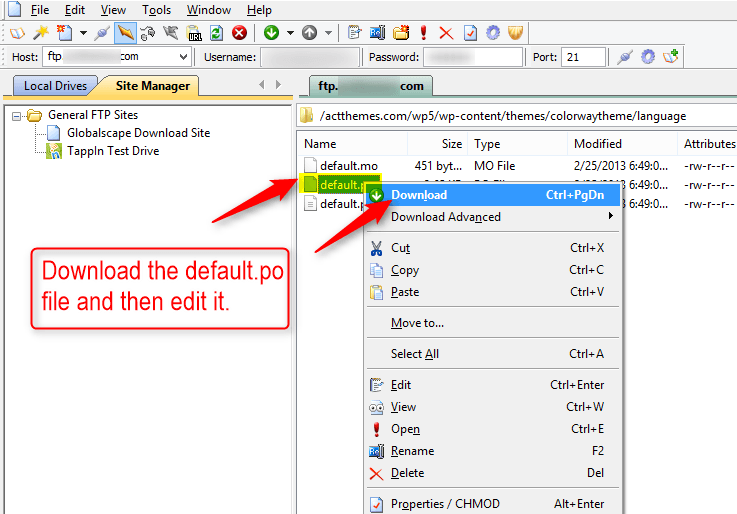Click the shield icon at toolbar end
This screenshot has width=737, height=514.
click(x=516, y=33)
